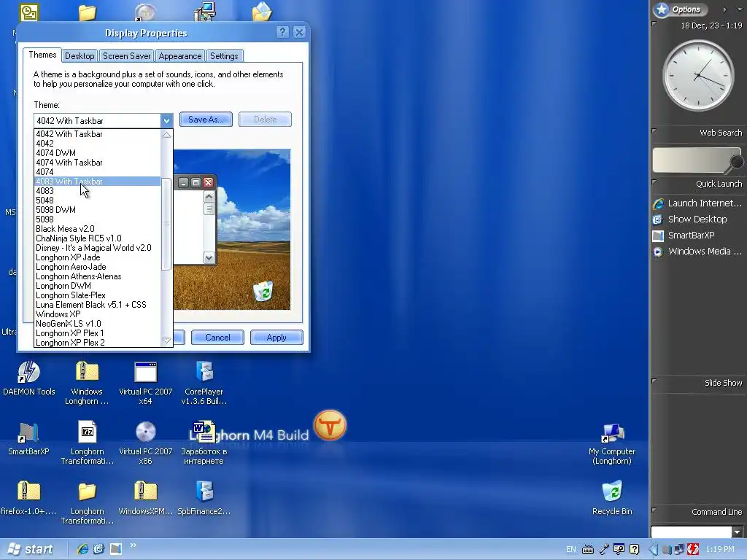The width and height of the screenshot is (747, 560).
Task: Click Show Desktop icon in taskbar quick launch
Action: coord(98,549)
